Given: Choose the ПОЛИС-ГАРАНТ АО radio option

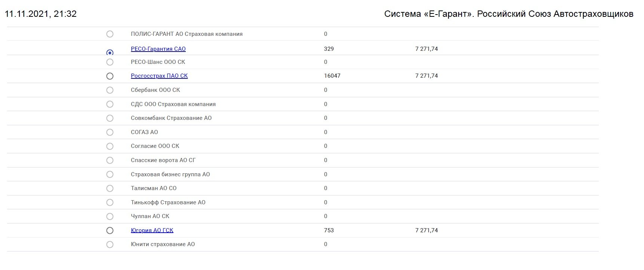Looking at the screenshot, I should click(110, 34).
